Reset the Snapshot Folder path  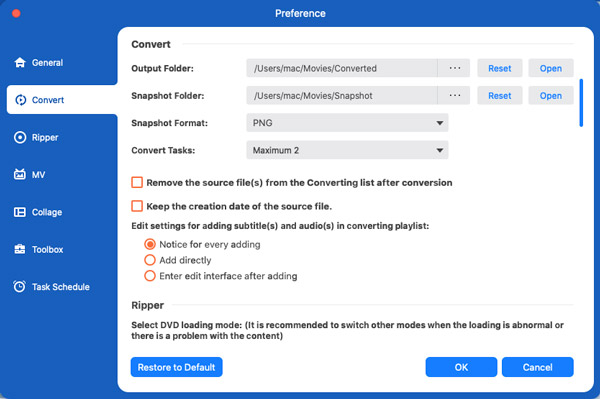(499, 96)
